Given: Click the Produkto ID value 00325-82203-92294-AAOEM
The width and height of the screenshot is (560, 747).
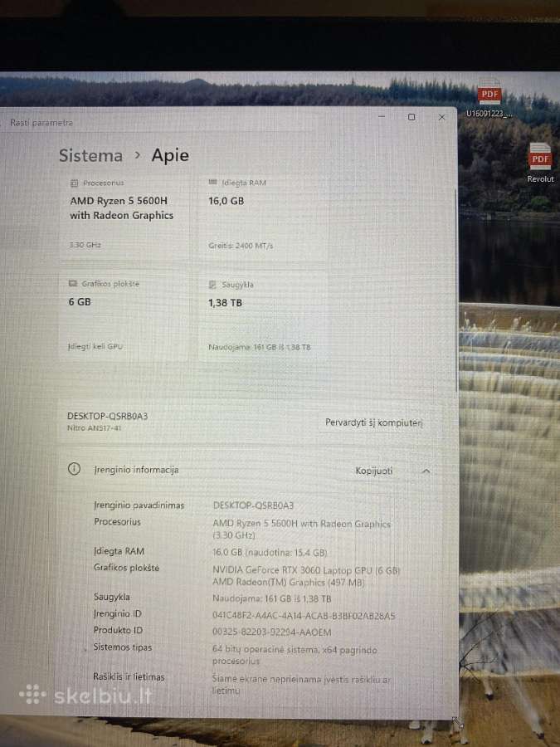Looking at the screenshot, I should point(272,632).
